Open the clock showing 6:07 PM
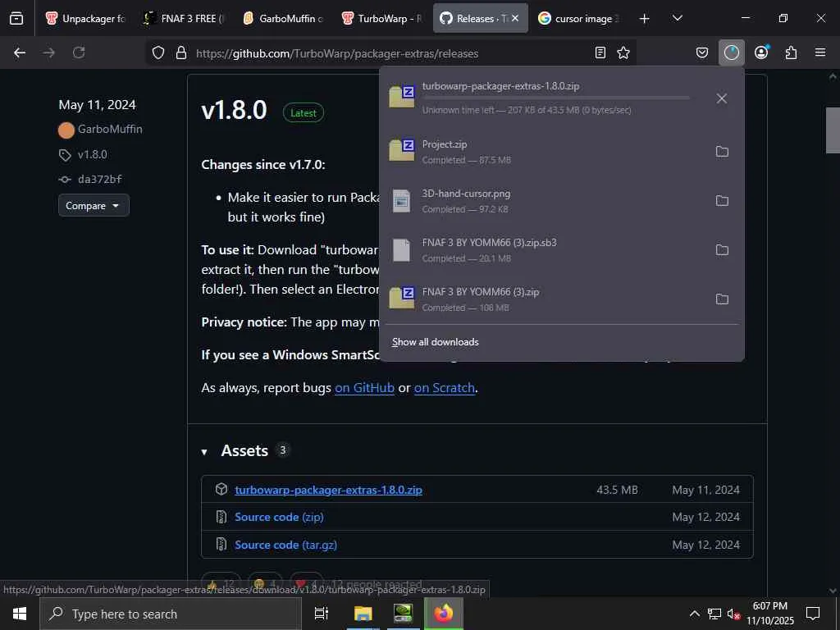 770,614
